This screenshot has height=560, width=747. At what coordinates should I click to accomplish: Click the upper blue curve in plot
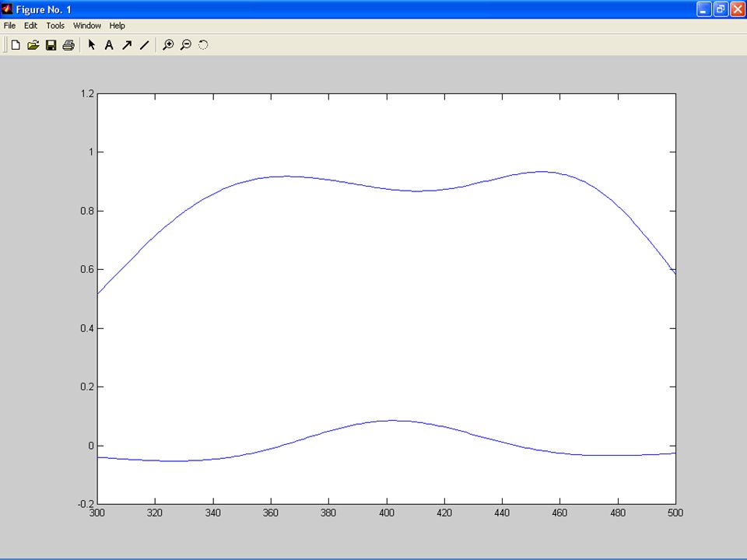coord(387,187)
